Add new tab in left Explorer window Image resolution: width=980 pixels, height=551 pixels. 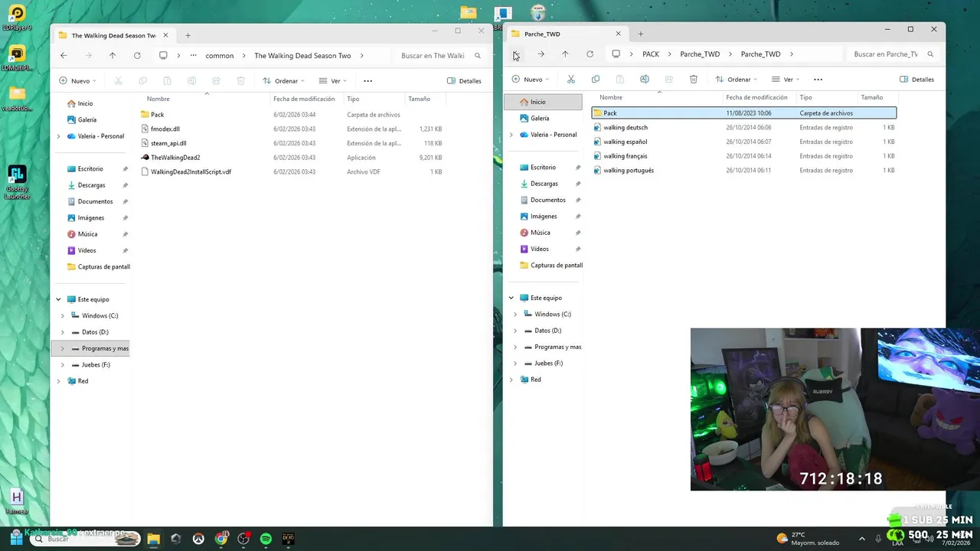[x=188, y=35]
